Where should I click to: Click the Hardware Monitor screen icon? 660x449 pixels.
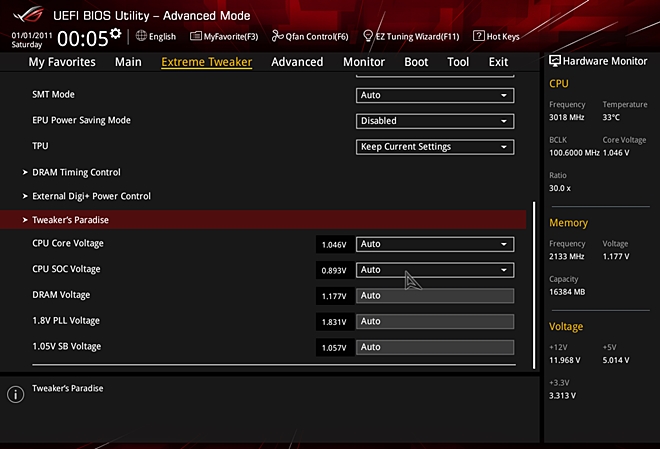[555, 61]
